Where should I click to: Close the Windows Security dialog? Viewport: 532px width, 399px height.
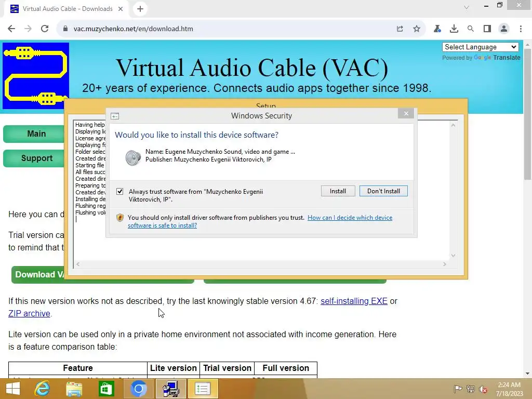[406, 113]
